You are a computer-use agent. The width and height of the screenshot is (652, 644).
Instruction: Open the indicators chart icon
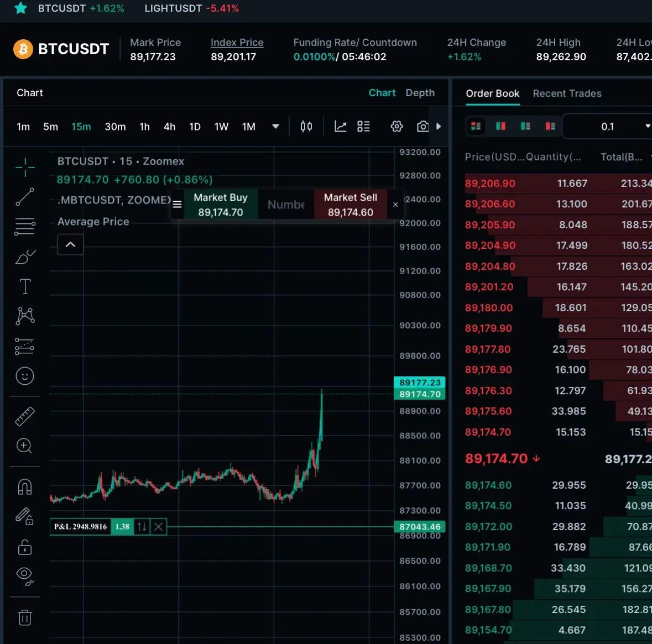click(340, 127)
